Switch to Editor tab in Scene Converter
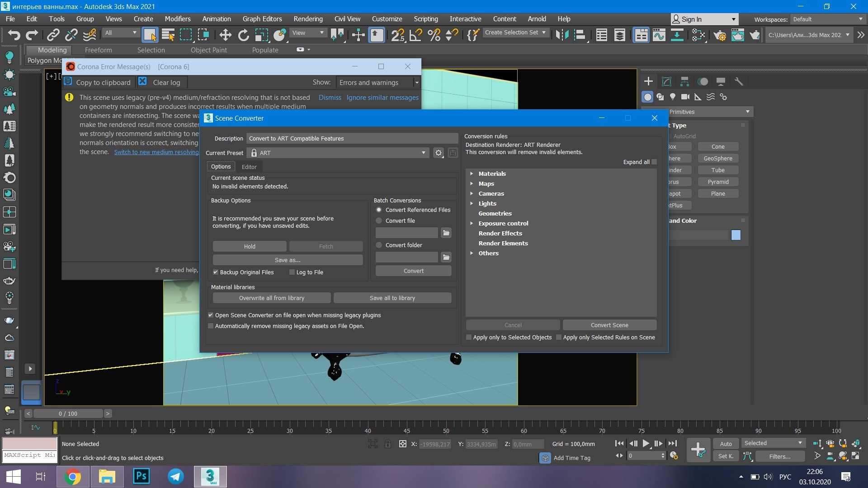The image size is (868, 488). pos(249,167)
